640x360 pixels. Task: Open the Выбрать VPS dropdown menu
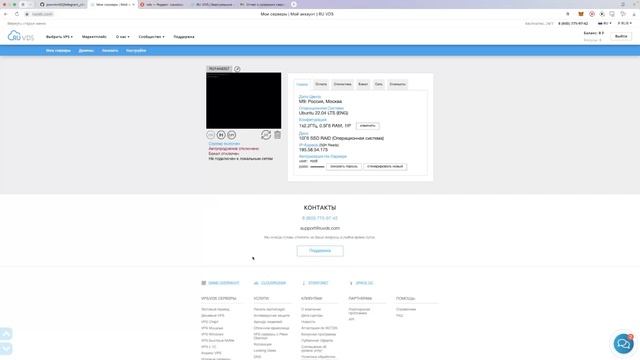pos(59,37)
